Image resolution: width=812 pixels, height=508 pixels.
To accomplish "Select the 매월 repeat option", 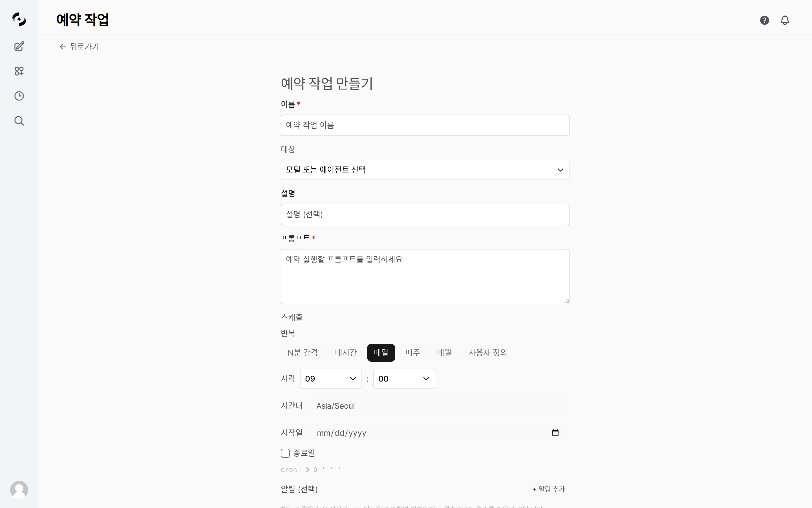I will [444, 353].
